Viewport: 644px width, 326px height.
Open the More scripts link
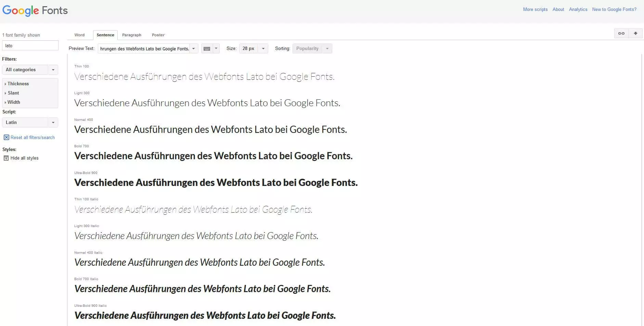[535, 9]
